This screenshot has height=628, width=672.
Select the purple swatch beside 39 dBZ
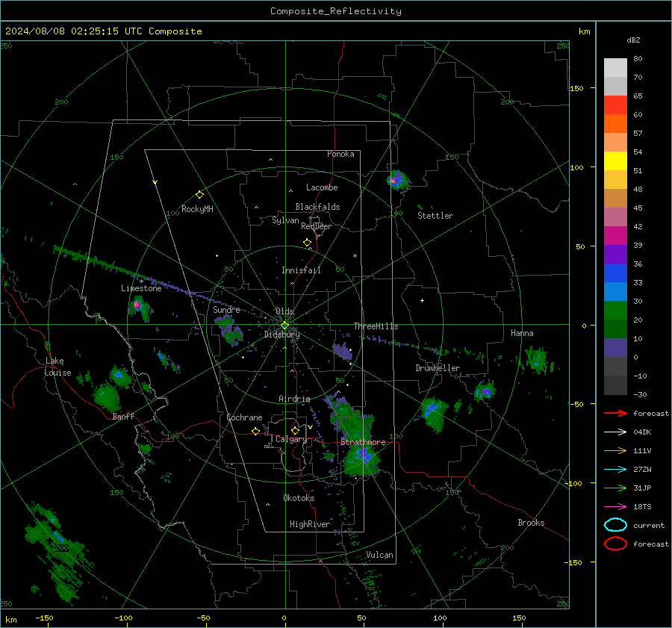[615, 255]
